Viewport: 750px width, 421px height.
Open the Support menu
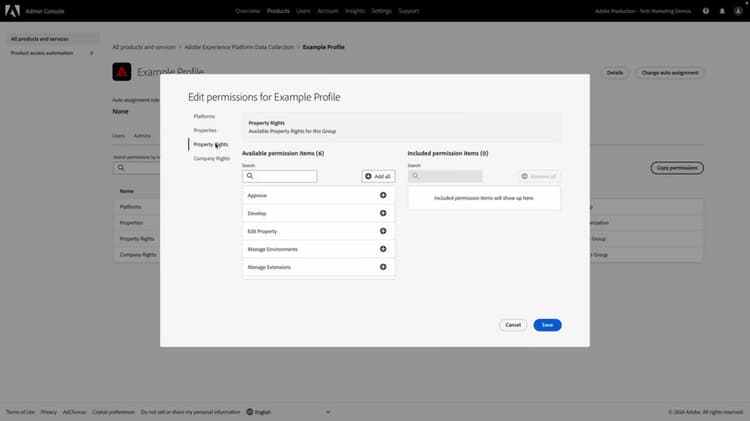(408, 11)
